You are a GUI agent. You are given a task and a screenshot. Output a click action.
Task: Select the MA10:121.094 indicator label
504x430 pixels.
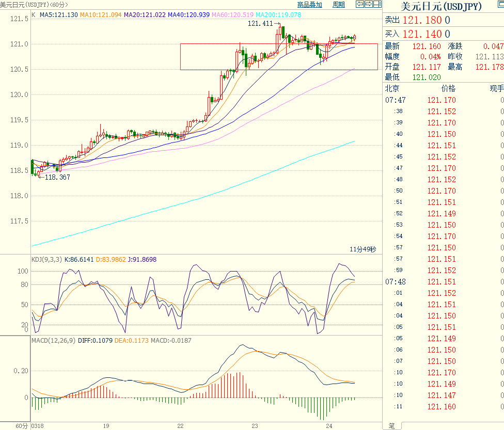(101, 15)
